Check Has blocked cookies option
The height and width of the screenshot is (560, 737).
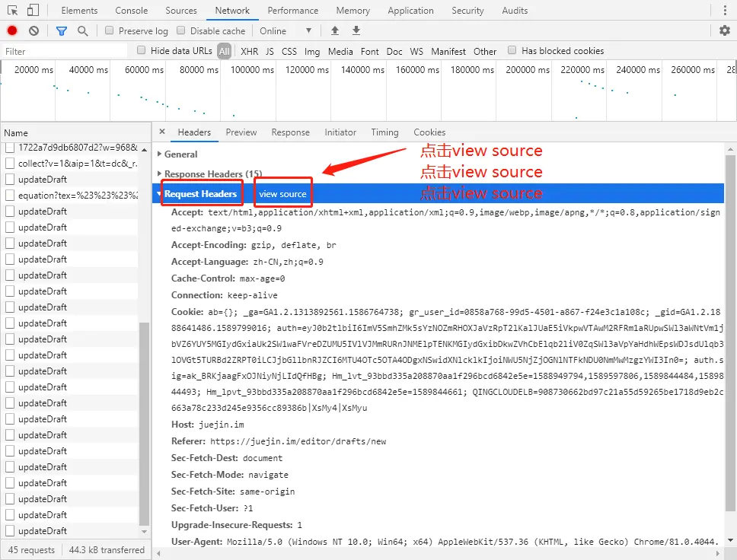[x=512, y=49]
